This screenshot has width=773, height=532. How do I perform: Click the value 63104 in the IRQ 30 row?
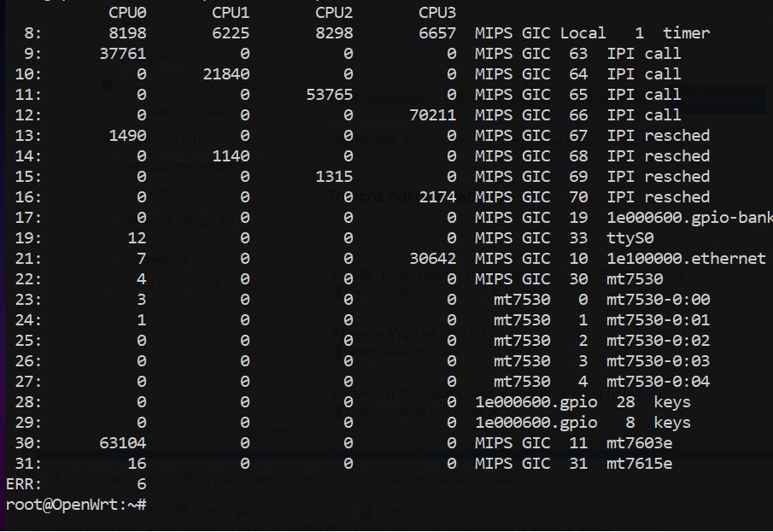point(123,443)
